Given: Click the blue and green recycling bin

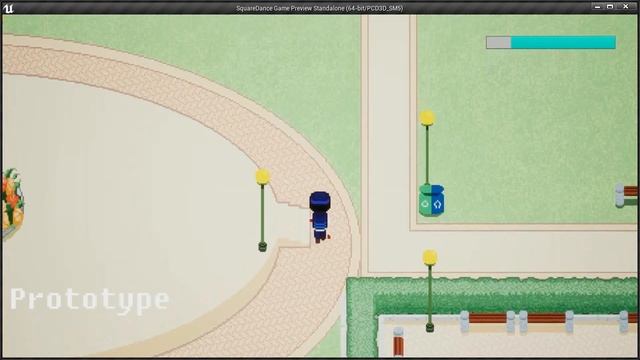Looking at the screenshot, I should 432,200.
